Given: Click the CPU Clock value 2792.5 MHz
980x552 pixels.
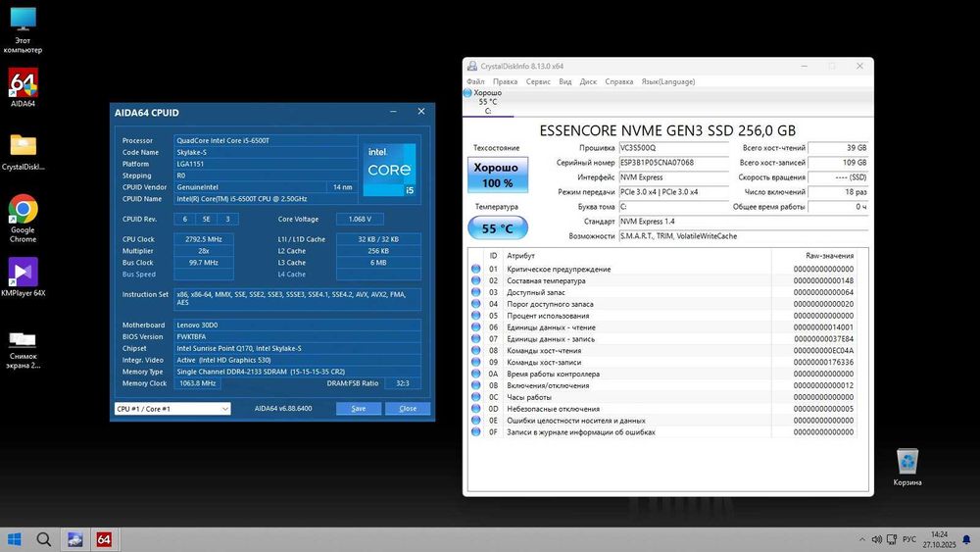Looking at the screenshot, I should tap(204, 239).
